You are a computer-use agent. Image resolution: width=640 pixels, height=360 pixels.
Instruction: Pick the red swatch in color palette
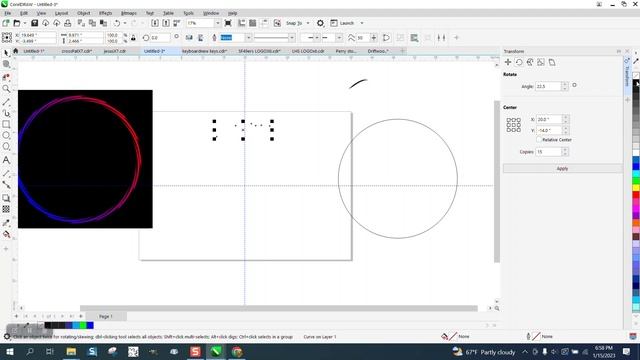(x=636, y=195)
